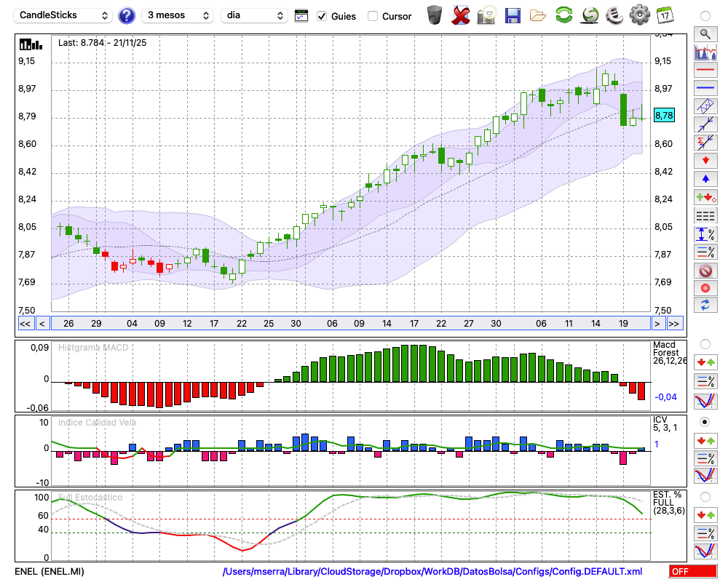Click the small chart window icon in the toolbar
The height and width of the screenshot is (582, 728).
[301, 16]
